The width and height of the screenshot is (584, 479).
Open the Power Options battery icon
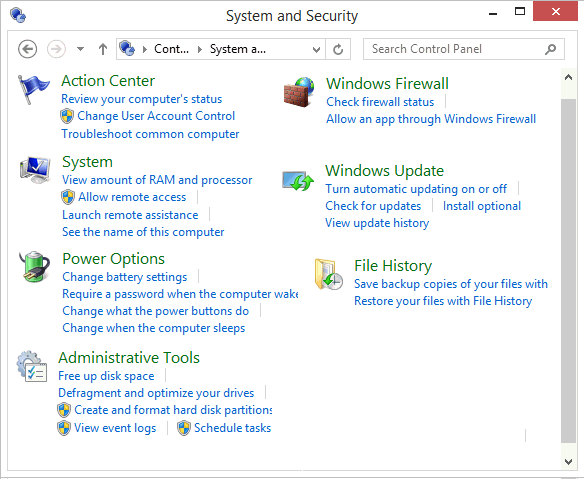click(35, 267)
